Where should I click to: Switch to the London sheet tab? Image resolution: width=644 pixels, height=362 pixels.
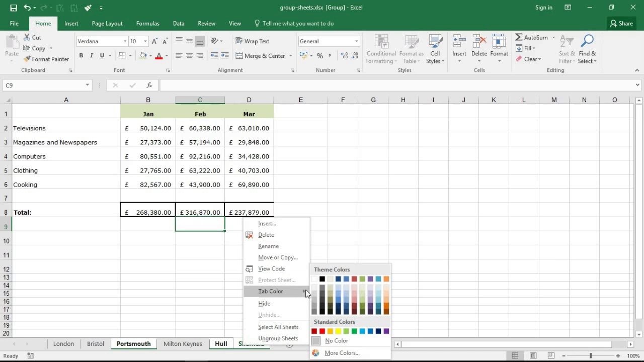63,343
